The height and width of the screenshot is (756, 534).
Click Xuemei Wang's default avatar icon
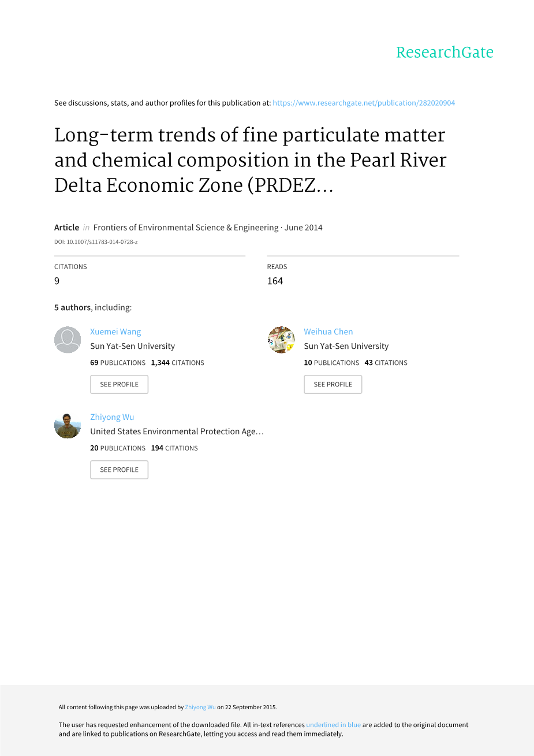coord(68,340)
